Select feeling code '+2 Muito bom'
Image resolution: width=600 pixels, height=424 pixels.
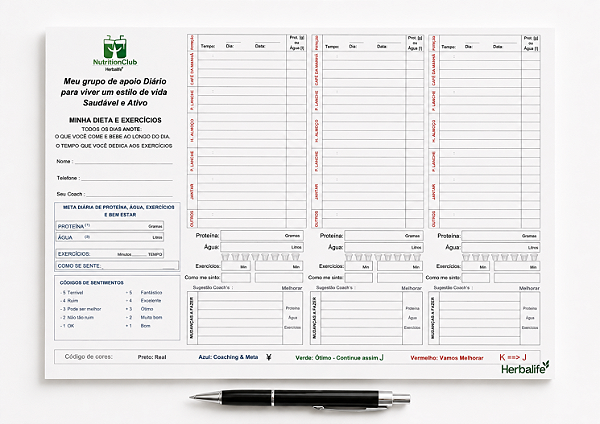click(x=144, y=318)
